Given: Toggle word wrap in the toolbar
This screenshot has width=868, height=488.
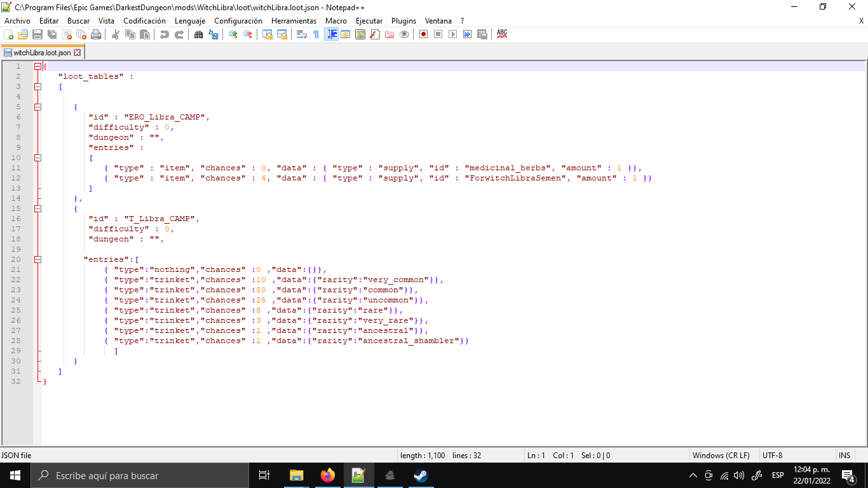Looking at the screenshot, I should 302,34.
